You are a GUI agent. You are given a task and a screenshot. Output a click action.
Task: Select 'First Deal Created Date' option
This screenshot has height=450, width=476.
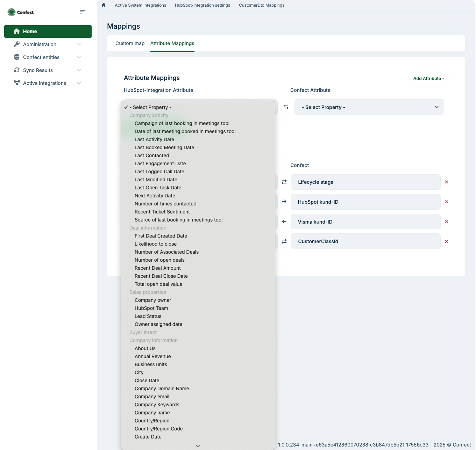(x=198, y=236)
